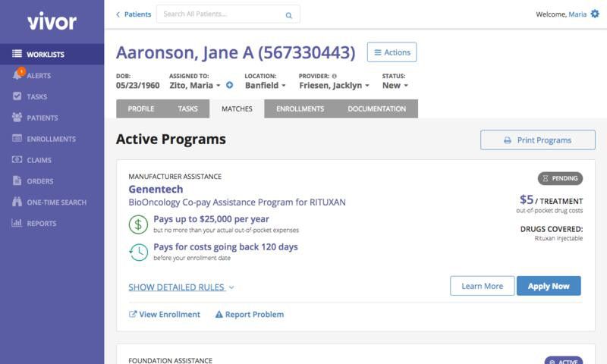Click Pays up to $25,000 per year text
This screenshot has width=607, height=364.
point(211,219)
